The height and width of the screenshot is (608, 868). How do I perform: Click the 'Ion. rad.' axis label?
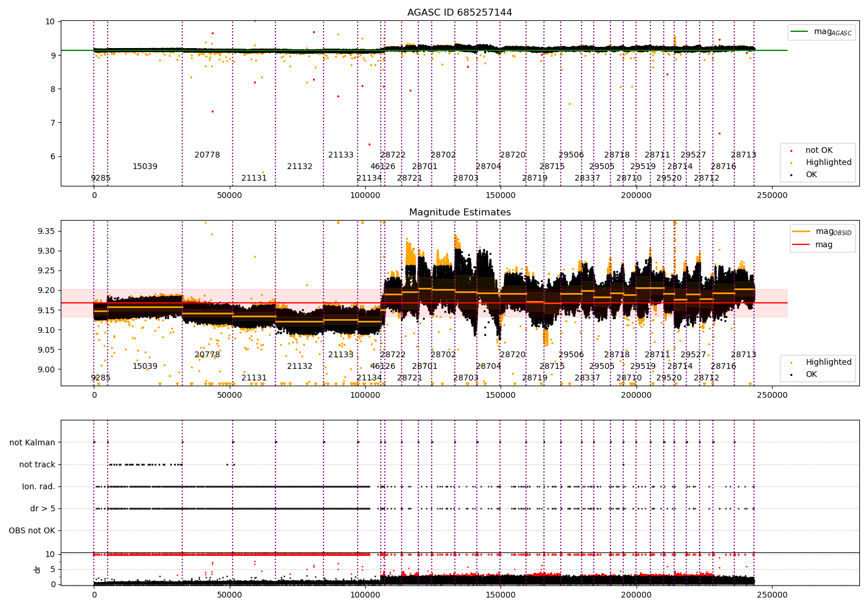(x=39, y=486)
